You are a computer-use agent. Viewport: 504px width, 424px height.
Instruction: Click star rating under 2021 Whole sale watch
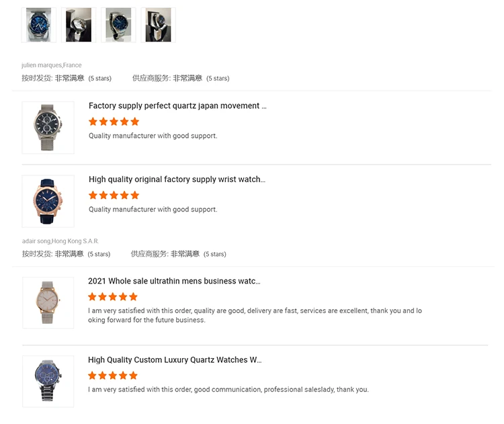(113, 296)
